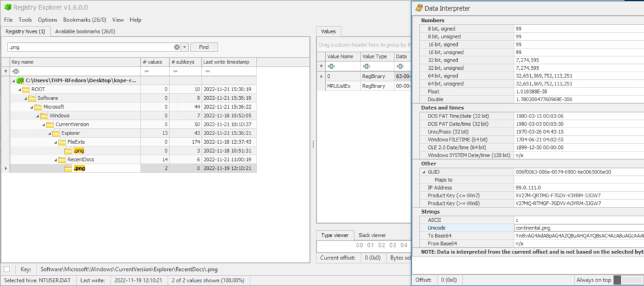Viewport: 644px width, 286px height.
Task: Collapse the Windows tree node
Action: 37,116
